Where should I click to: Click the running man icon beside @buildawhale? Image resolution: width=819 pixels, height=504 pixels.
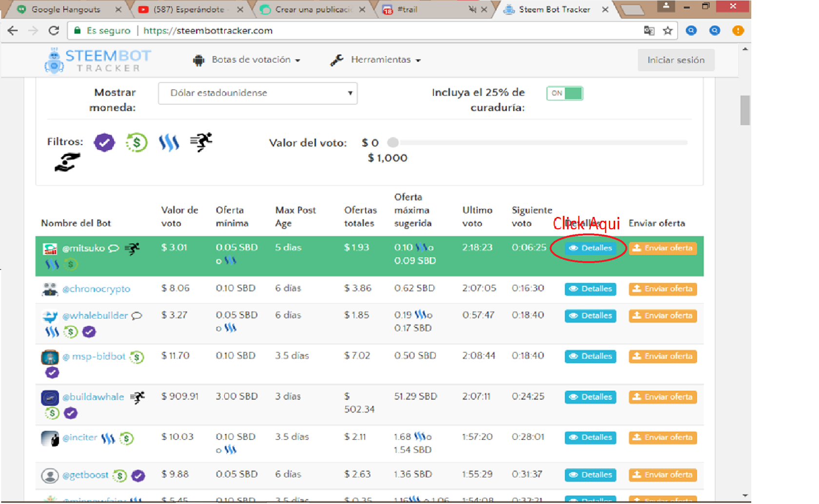pos(138,397)
